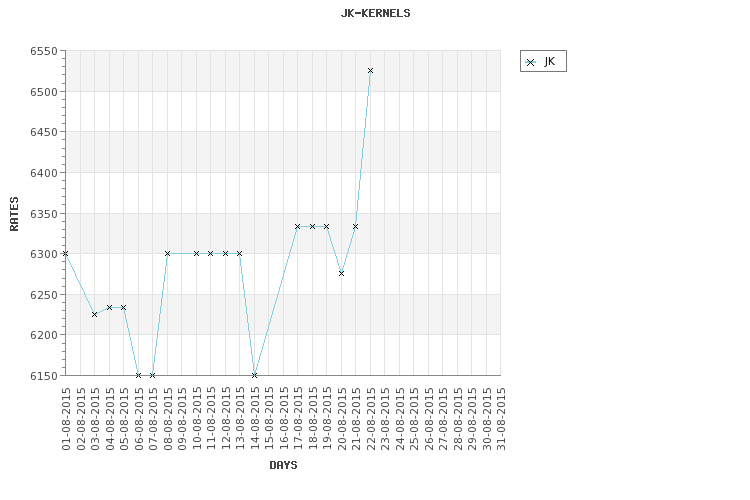Viewport: 750px width, 500px height.
Task: Click the data marker at 01-08-2015
Action: tap(66, 253)
